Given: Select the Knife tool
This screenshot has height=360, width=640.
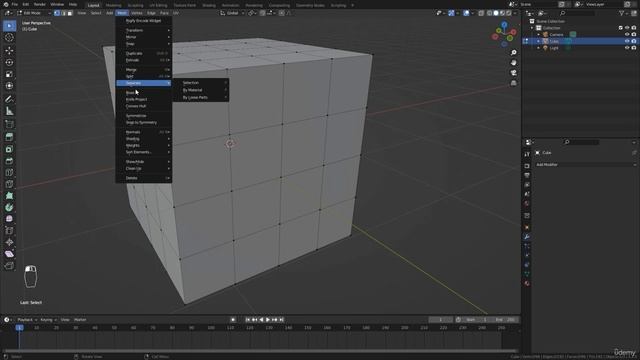Looking at the screenshot, I should click(9, 184).
